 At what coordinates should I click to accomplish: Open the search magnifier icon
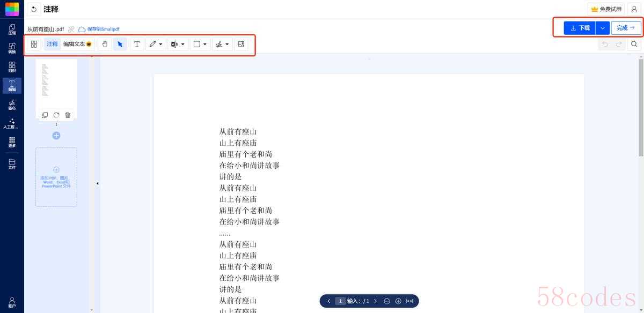point(634,44)
